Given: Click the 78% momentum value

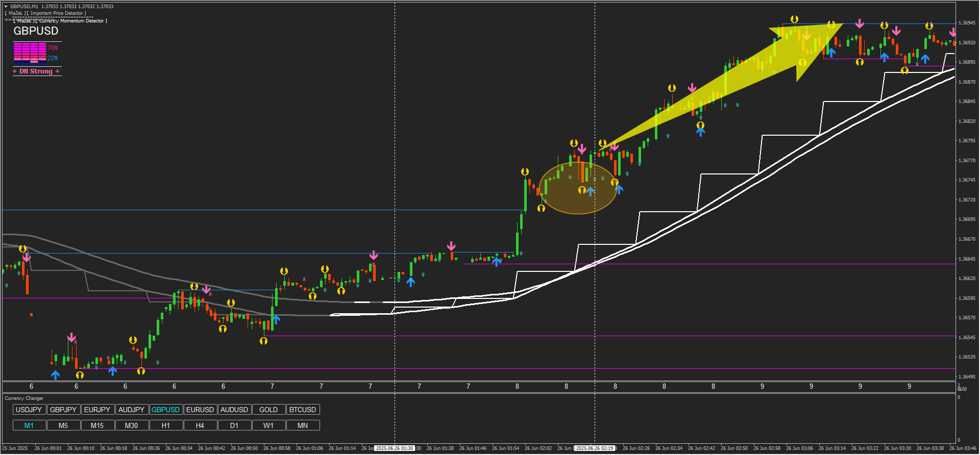Looking at the screenshot, I should 53,48.
